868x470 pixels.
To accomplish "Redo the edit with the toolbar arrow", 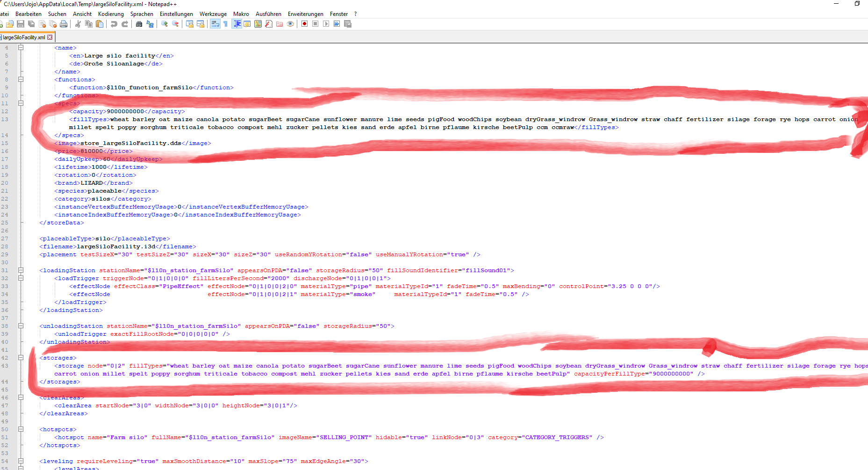I will click(124, 24).
